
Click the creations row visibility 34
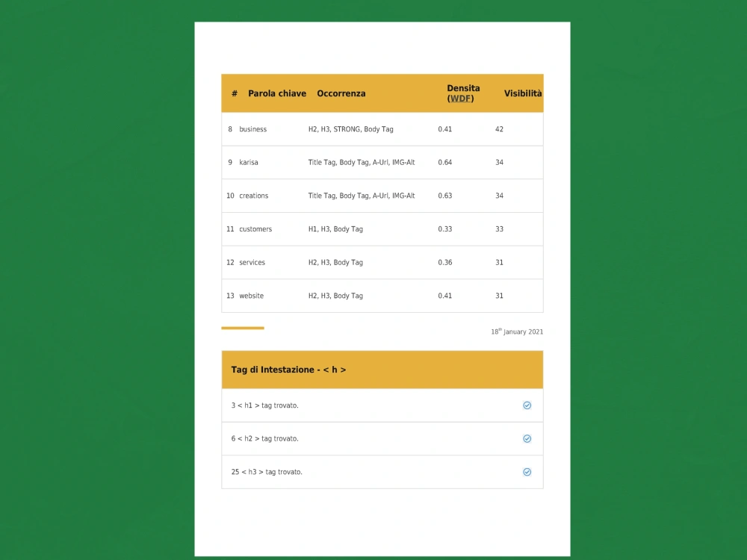pos(499,196)
